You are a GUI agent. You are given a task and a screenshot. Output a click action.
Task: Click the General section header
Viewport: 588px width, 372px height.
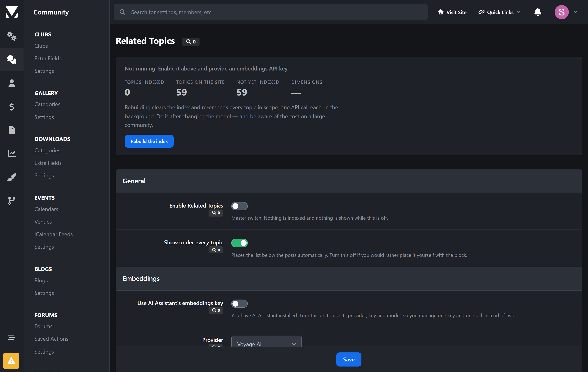tap(349, 181)
